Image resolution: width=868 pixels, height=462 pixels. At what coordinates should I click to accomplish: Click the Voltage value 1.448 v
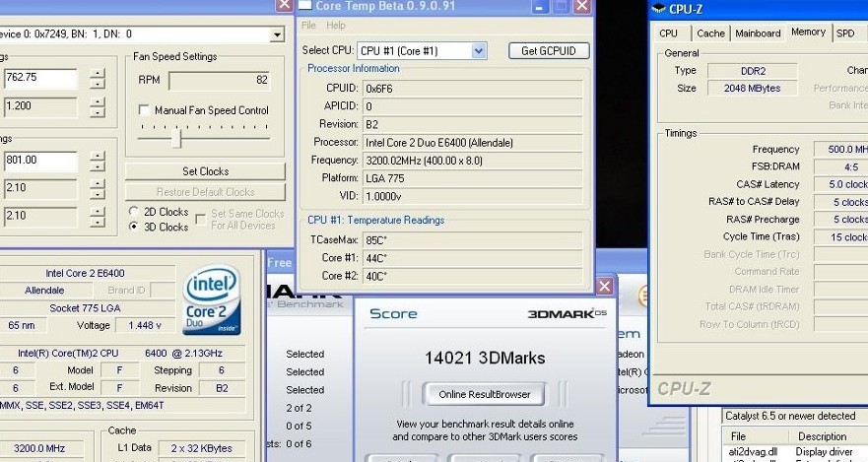145,325
